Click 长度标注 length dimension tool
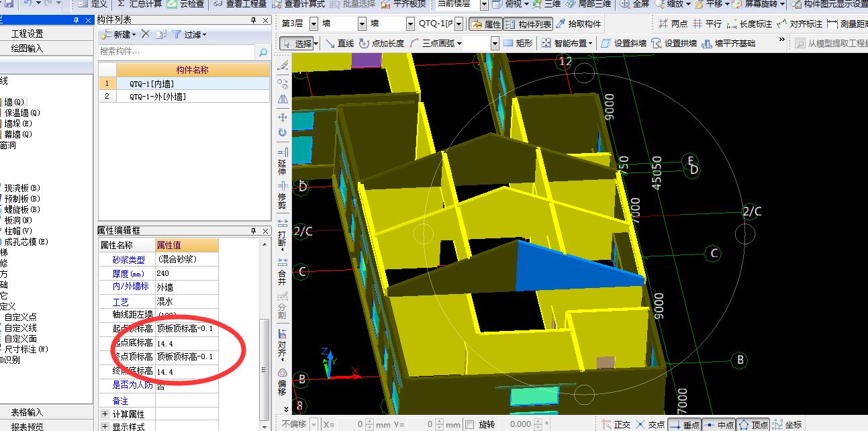This screenshot has width=868, height=431. (x=749, y=24)
